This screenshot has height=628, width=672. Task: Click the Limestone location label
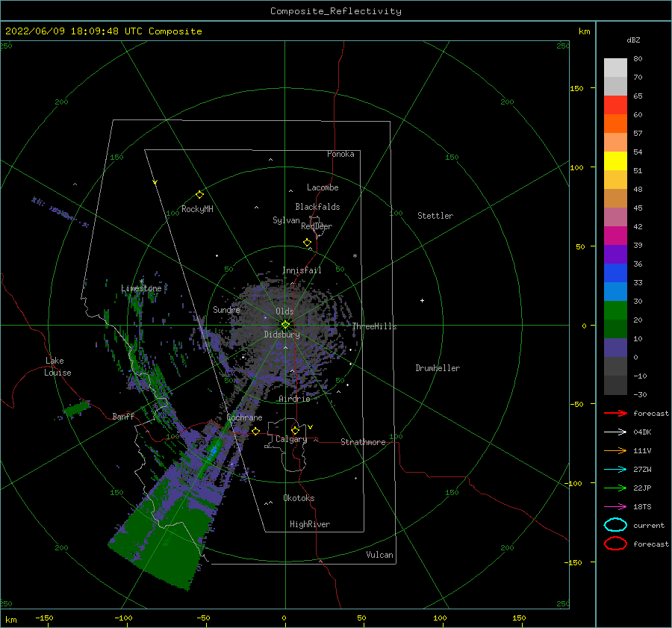pyautogui.click(x=141, y=288)
